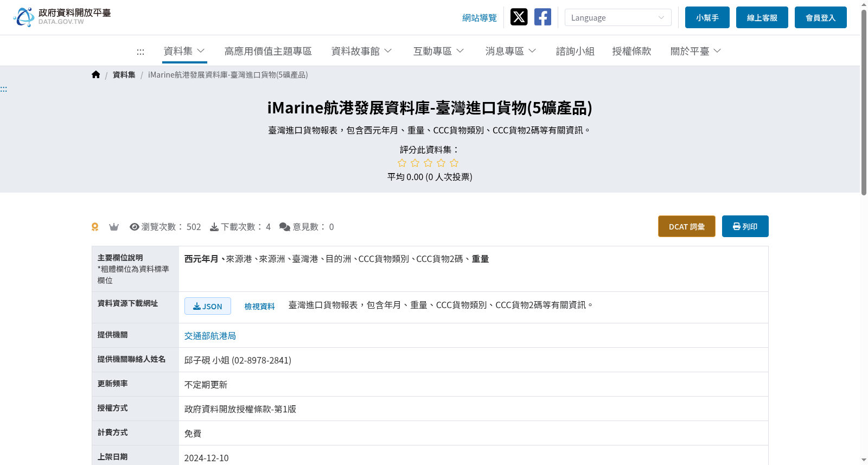The image size is (868, 465).
Task: Rate dataset with second star
Action: coord(415,163)
